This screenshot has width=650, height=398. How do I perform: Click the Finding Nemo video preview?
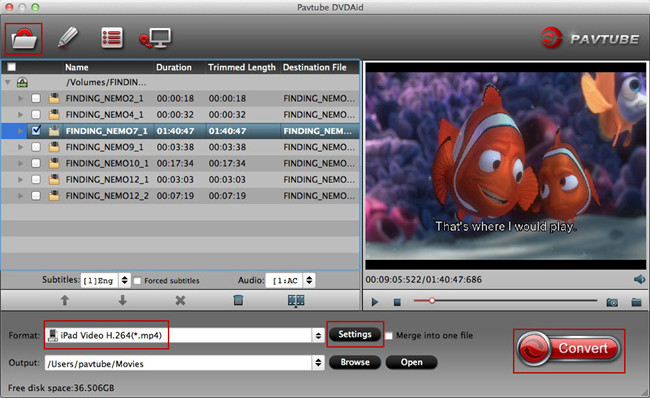(x=505, y=166)
